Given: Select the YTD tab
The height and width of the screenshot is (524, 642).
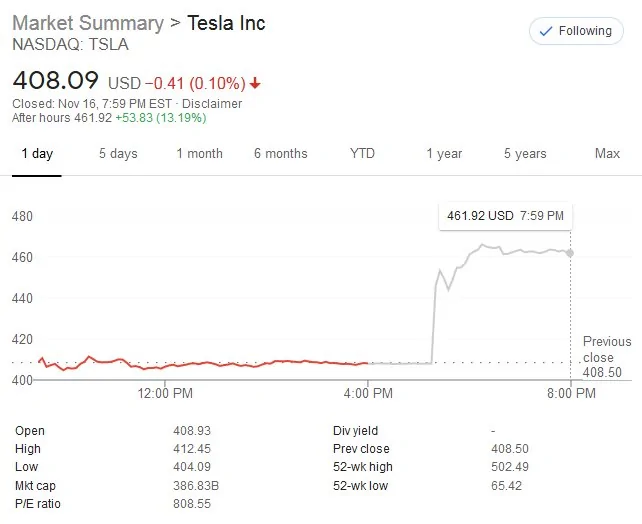Looking at the screenshot, I should [362, 154].
